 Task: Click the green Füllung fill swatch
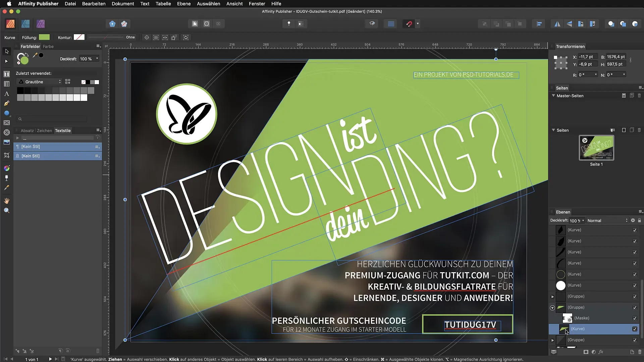click(44, 37)
